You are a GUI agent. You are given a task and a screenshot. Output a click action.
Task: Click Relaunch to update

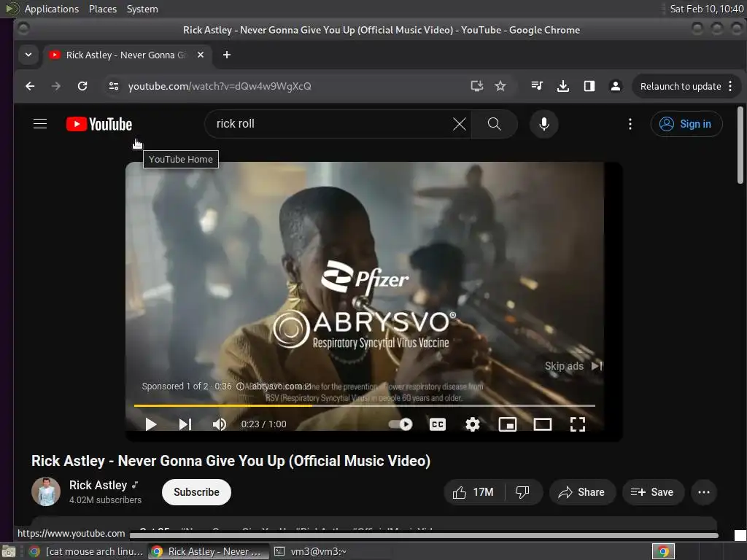(x=681, y=86)
